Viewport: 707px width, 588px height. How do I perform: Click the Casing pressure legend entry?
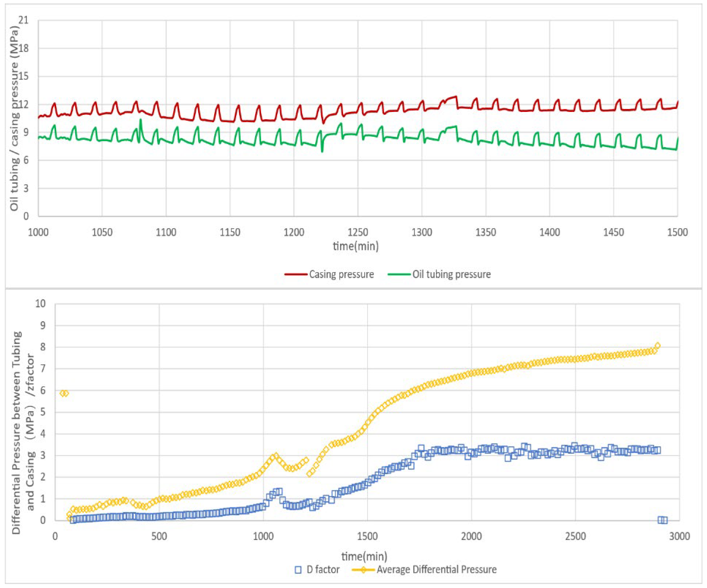[341, 274]
